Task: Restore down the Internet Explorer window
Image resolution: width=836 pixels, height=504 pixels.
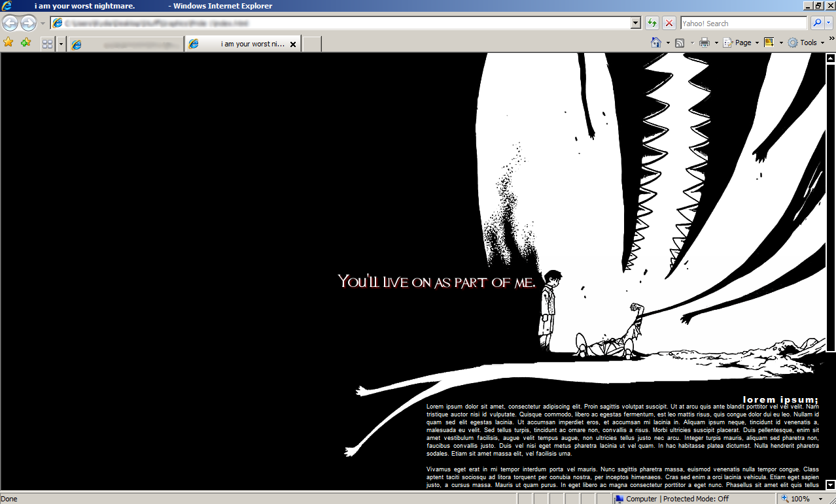Action: pos(818,6)
